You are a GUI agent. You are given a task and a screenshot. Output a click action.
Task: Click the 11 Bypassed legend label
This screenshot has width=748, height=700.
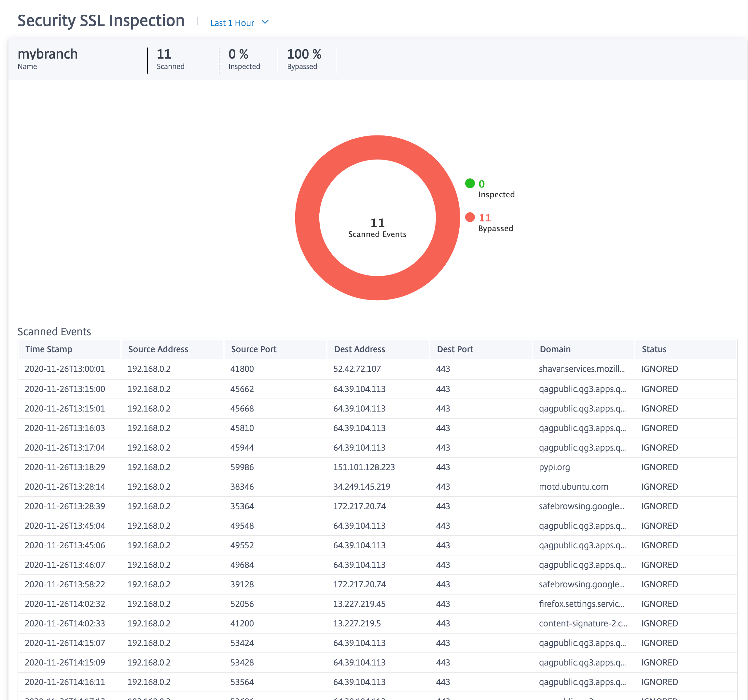click(x=495, y=223)
